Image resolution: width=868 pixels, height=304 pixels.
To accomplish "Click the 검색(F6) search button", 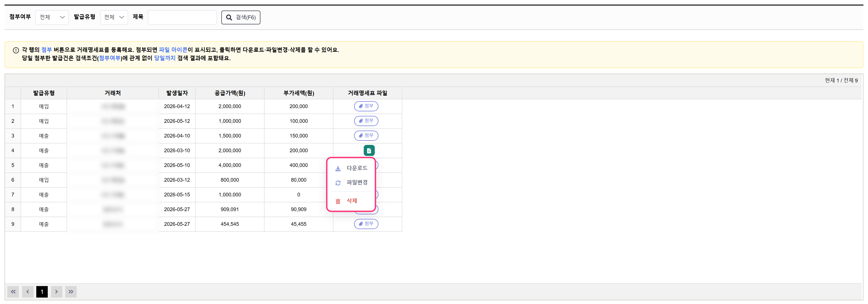I will click(x=241, y=17).
